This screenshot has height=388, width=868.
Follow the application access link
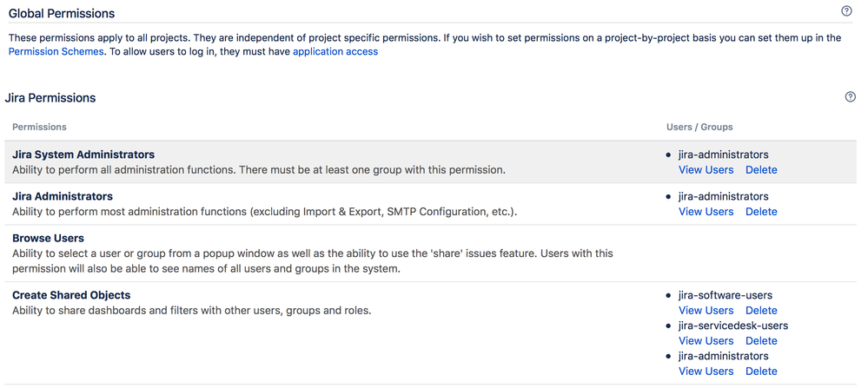point(335,52)
